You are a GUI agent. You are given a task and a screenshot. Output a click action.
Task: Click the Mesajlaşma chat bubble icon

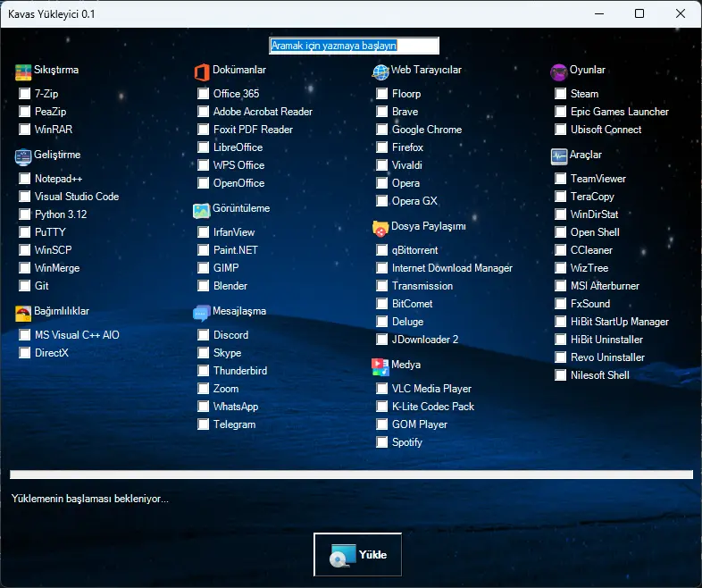click(x=202, y=314)
